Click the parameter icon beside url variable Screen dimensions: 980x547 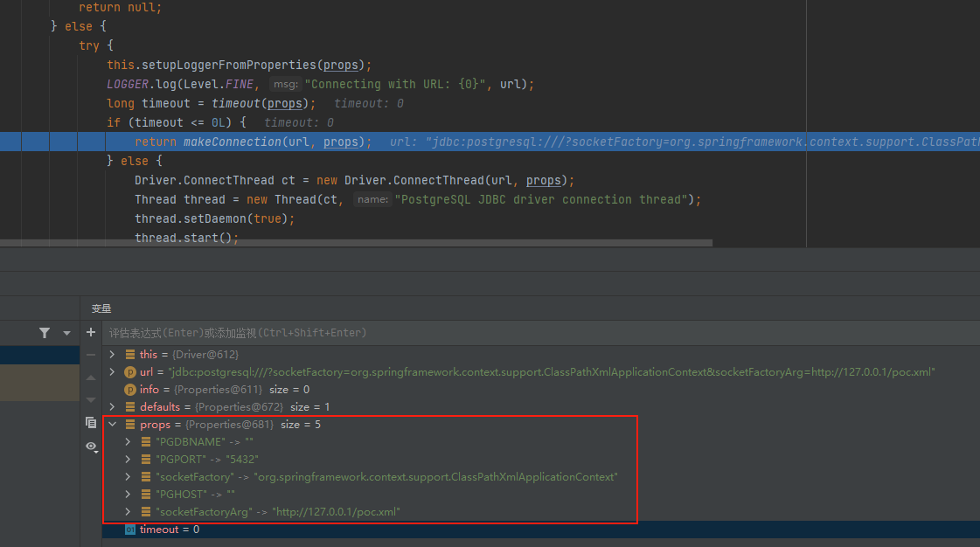(x=130, y=372)
